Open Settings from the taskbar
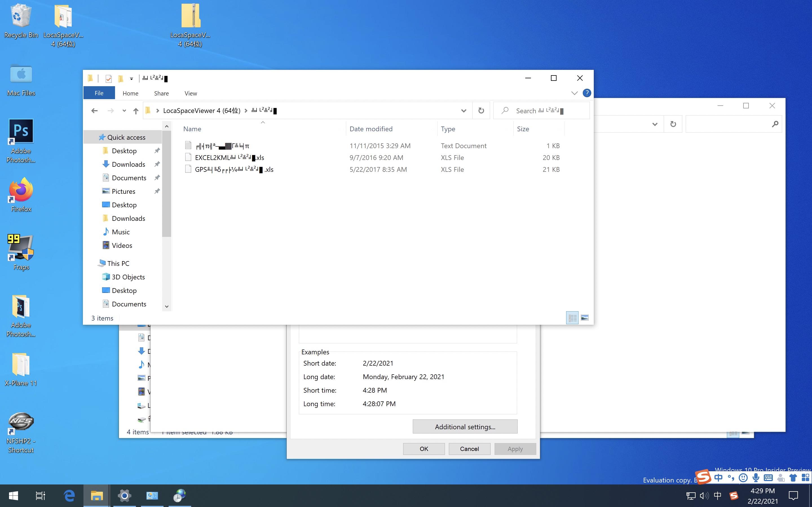 pos(125,496)
